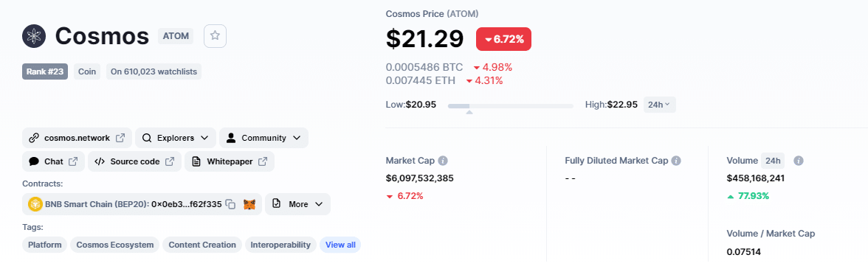Expand the Community dropdown
868x269 pixels.
pyautogui.click(x=263, y=138)
